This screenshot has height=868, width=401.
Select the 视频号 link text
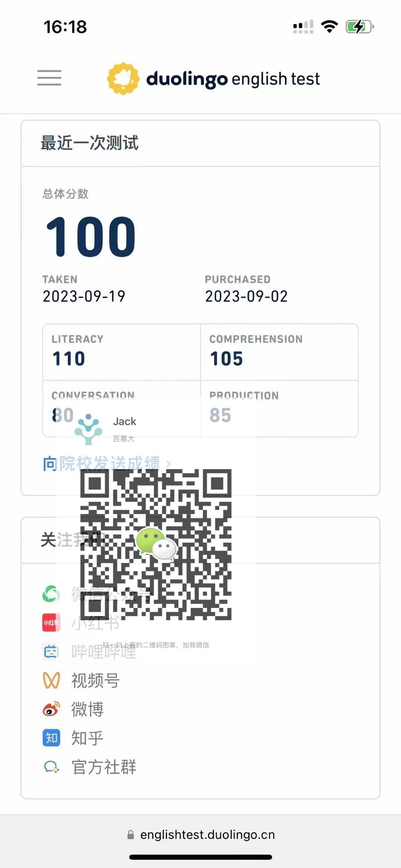(x=95, y=680)
